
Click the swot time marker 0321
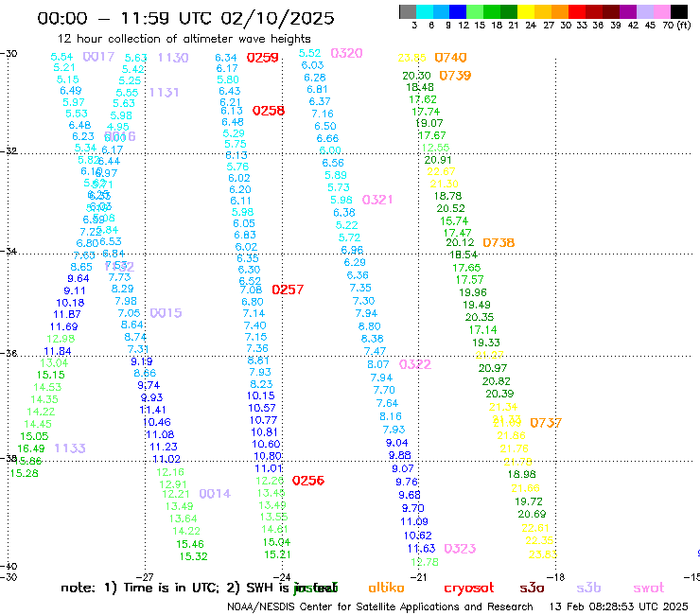[377, 200]
